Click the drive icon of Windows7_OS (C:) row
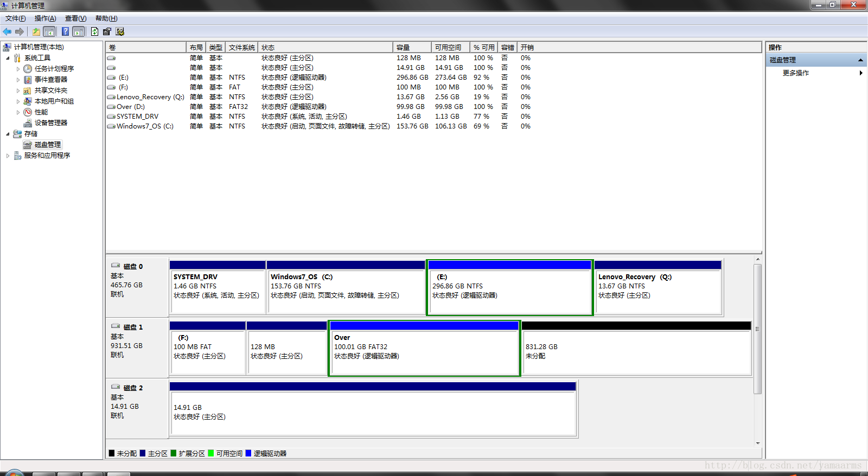868x476 pixels. click(x=111, y=126)
